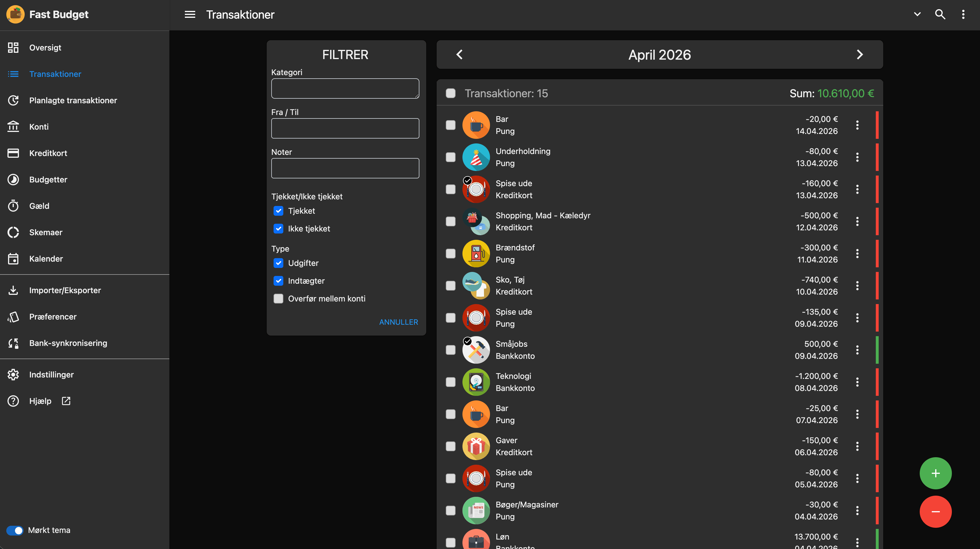980x549 pixels.
Task: Go to previous month with left chevron
Action: tap(460, 54)
